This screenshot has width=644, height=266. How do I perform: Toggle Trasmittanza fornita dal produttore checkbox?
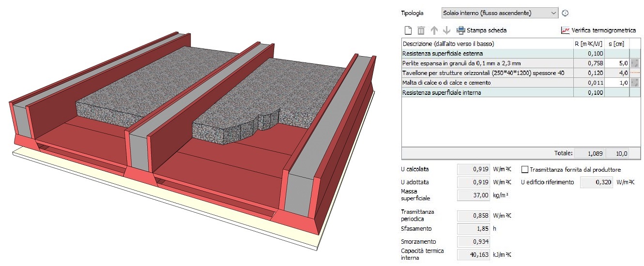(525, 170)
